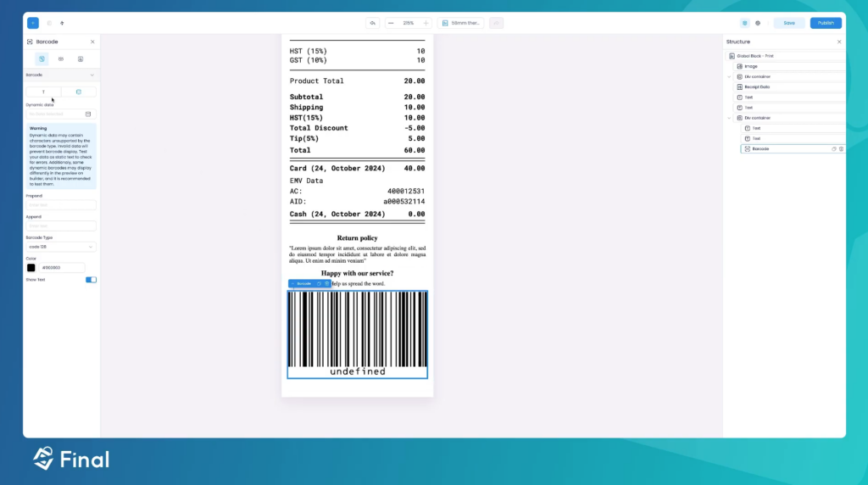
Task: Click the Append text field
Action: point(61,226)
